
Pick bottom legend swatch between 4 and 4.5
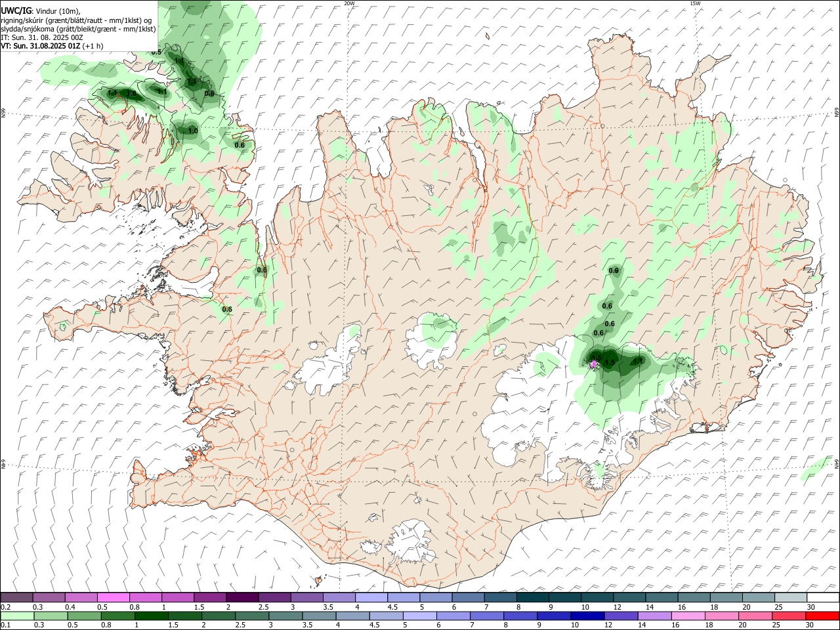pyautogui.click(x=352, y=616)
